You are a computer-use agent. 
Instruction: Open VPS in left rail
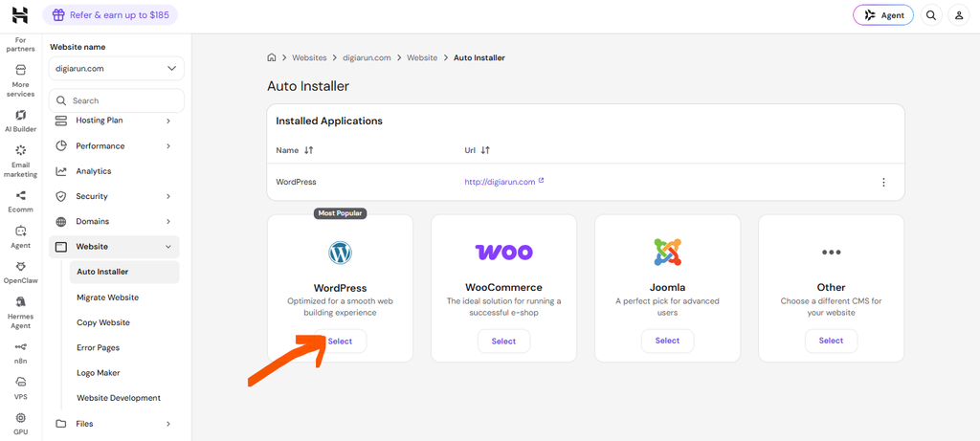point(20,387)
